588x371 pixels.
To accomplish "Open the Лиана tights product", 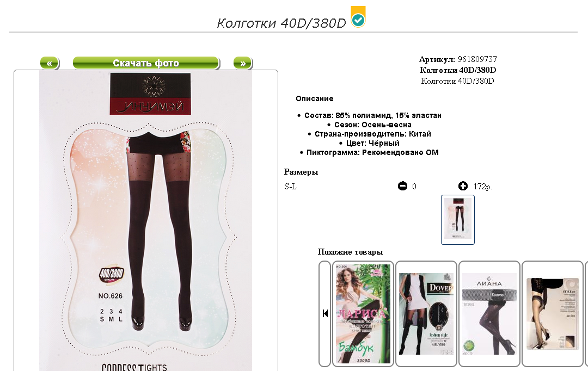I will [489, 314].
